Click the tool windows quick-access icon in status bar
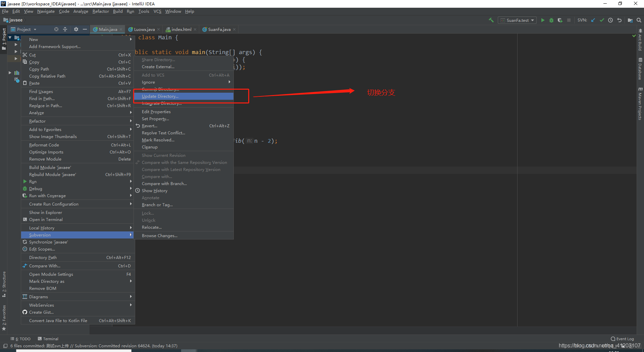 click(5, 346)
